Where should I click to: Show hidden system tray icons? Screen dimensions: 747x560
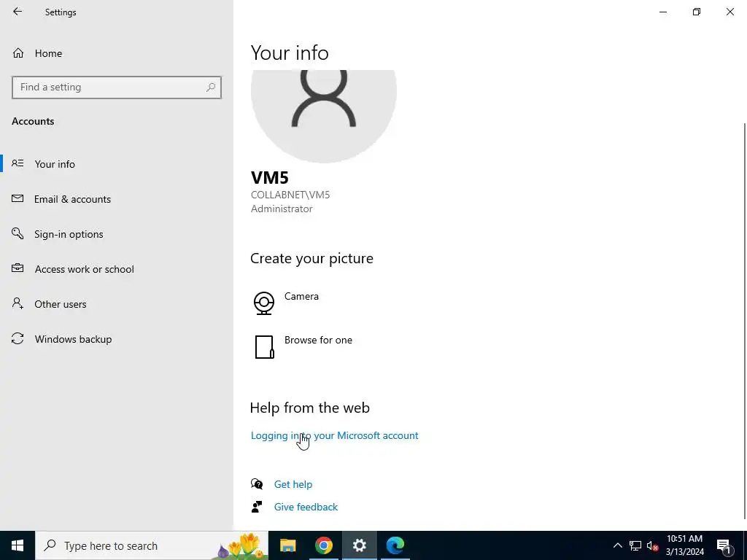tap(617, 545)
